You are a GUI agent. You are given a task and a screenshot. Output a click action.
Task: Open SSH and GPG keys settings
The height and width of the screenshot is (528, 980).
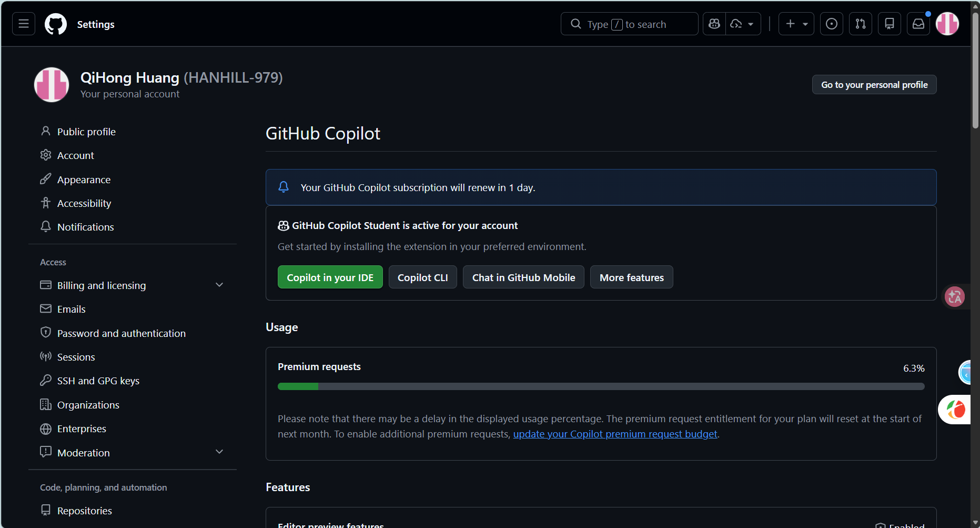(x=98, y=381)
